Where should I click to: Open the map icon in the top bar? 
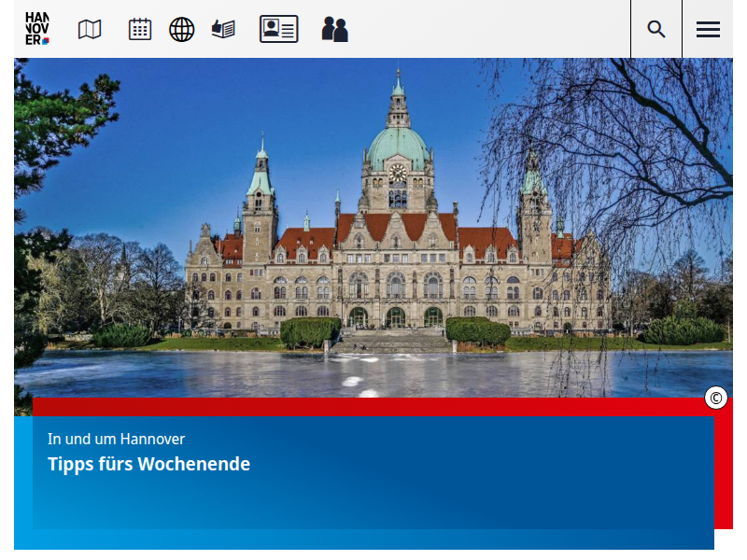click(90, 29)
